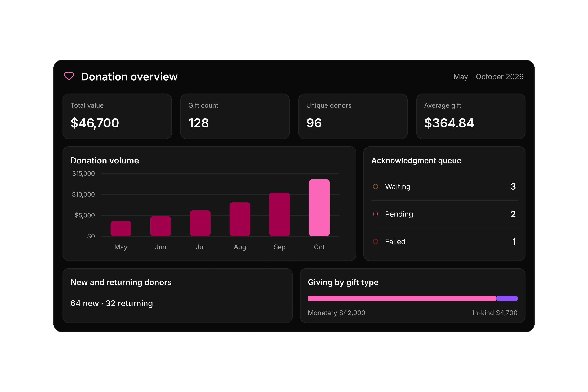Select the Sep bar in chart
The height and width of the screenshot is (392, 588).
[279, 214]
